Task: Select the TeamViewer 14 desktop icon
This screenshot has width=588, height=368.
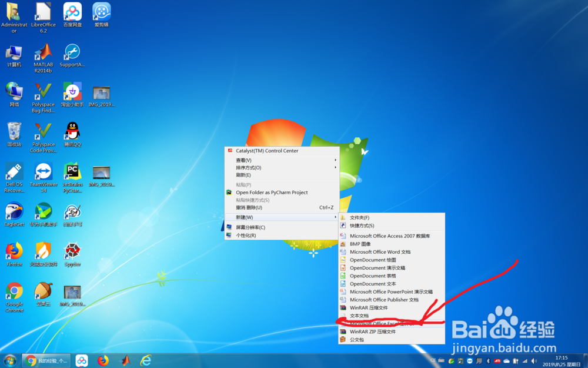Action: click(x=43, y=177)
